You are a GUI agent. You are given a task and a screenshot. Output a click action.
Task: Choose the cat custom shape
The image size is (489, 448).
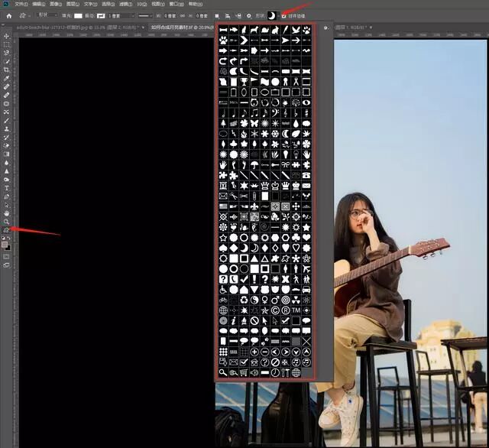point(244,30)
